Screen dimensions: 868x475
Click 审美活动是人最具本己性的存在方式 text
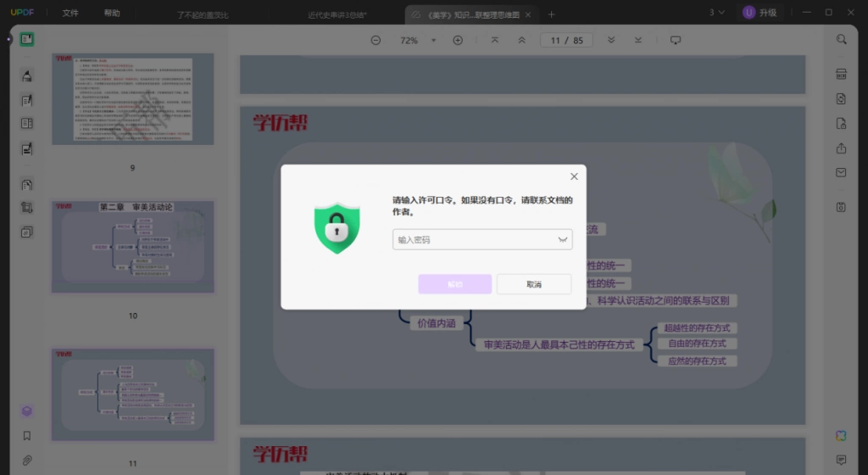(559, 345)
